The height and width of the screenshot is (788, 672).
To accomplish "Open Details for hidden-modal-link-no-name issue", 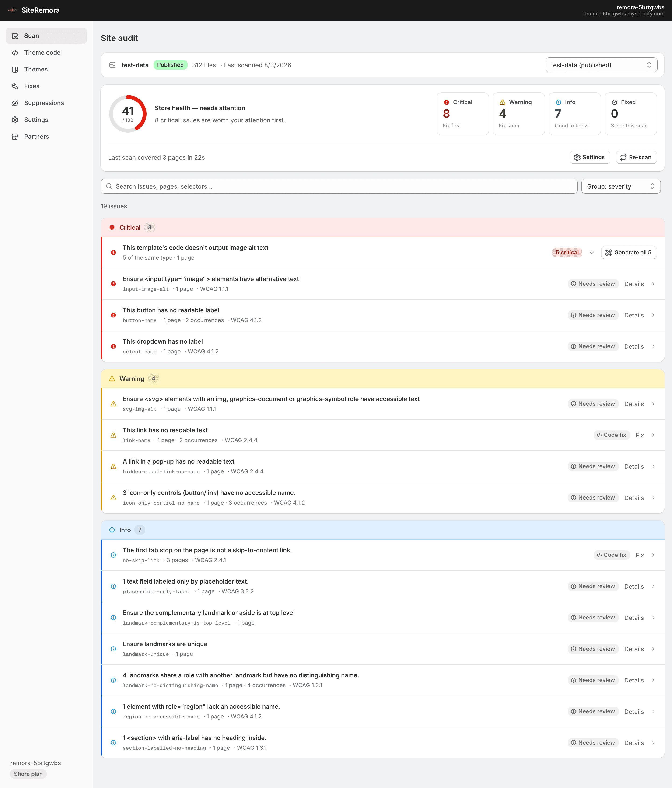I will click(x=633, y=466).
